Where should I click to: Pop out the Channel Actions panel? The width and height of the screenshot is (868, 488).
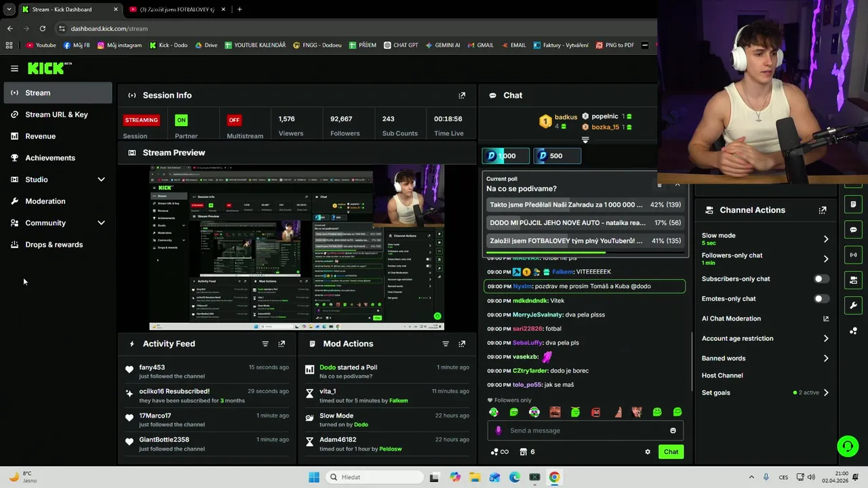click(x=823, y=210)
